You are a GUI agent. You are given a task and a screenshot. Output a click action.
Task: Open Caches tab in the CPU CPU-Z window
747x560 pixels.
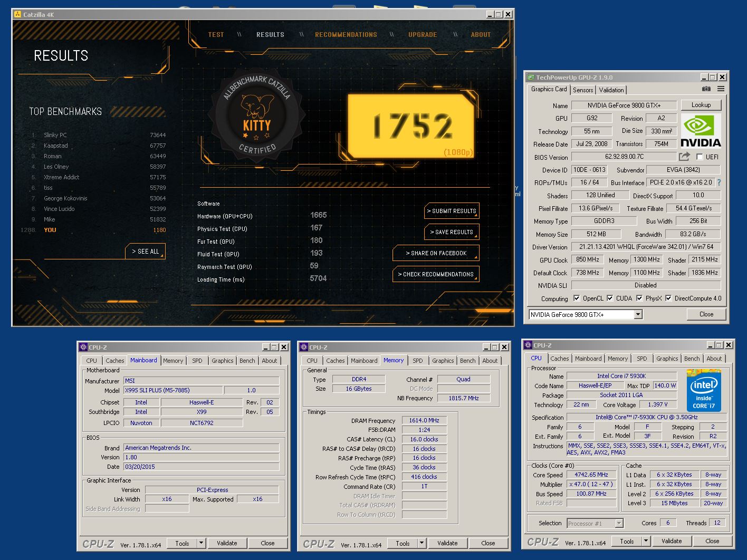[x=560, y=359]
